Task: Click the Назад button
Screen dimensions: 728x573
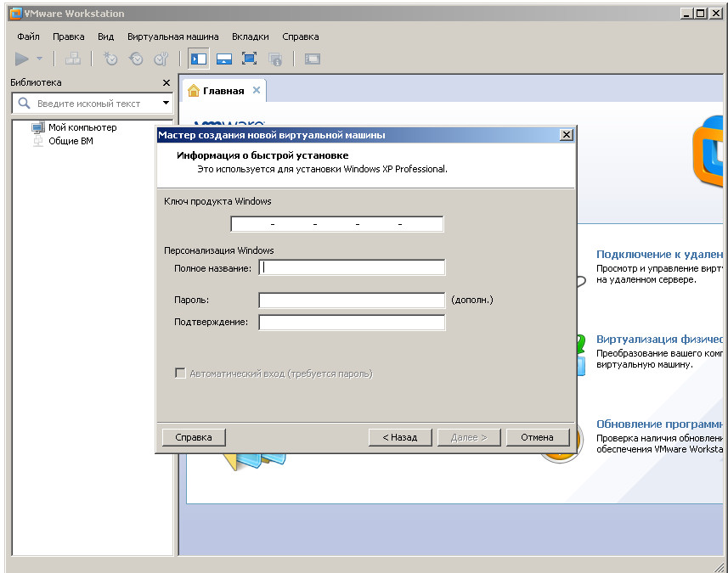Action: pyautogui.click(x=400, y=437)
